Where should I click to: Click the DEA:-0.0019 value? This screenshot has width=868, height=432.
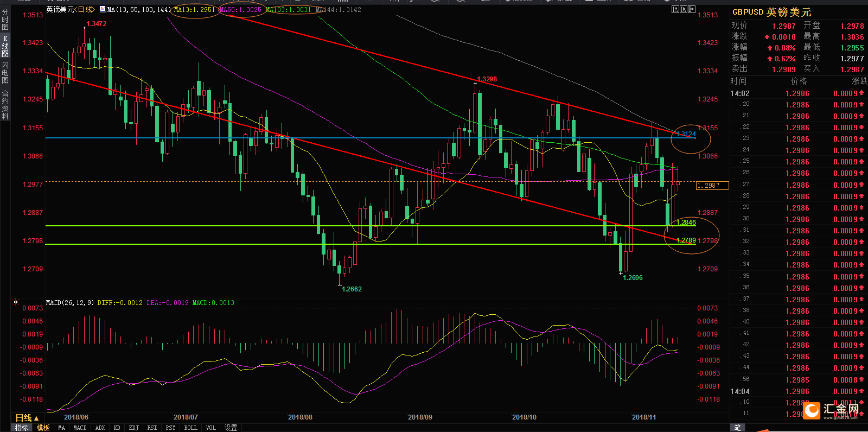click(168, 303)
